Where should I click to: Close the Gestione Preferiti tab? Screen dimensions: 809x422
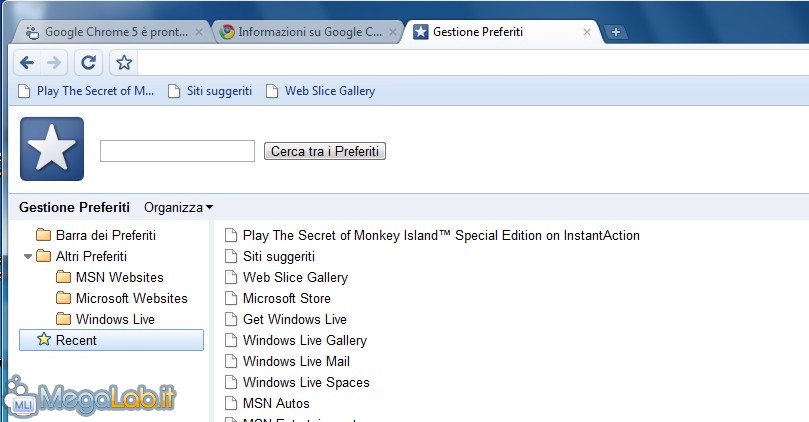click(587, 32)
